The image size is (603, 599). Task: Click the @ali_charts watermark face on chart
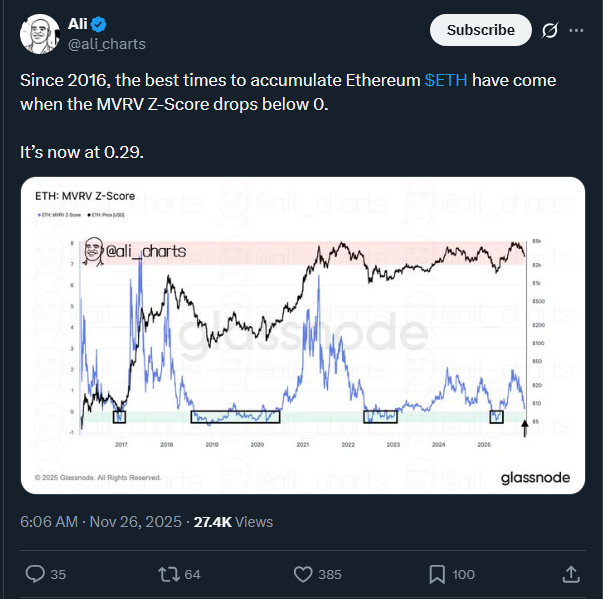coord(95,252)
